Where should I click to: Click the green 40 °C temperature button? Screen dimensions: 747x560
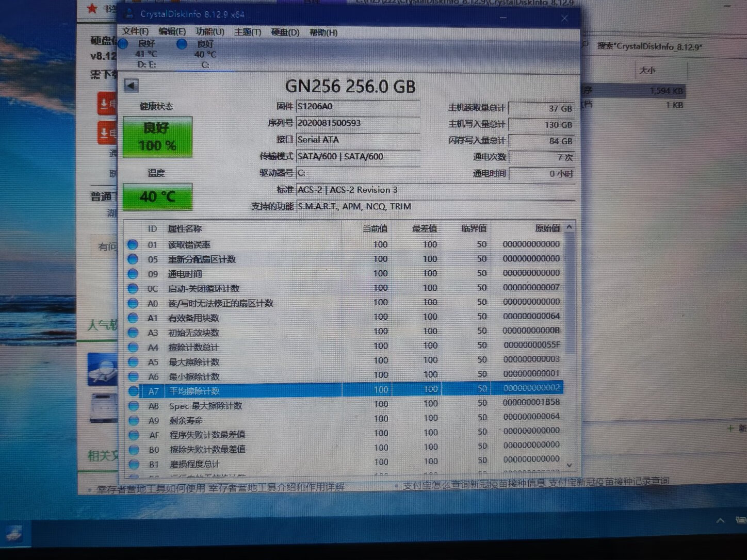(x=157, y=196)
